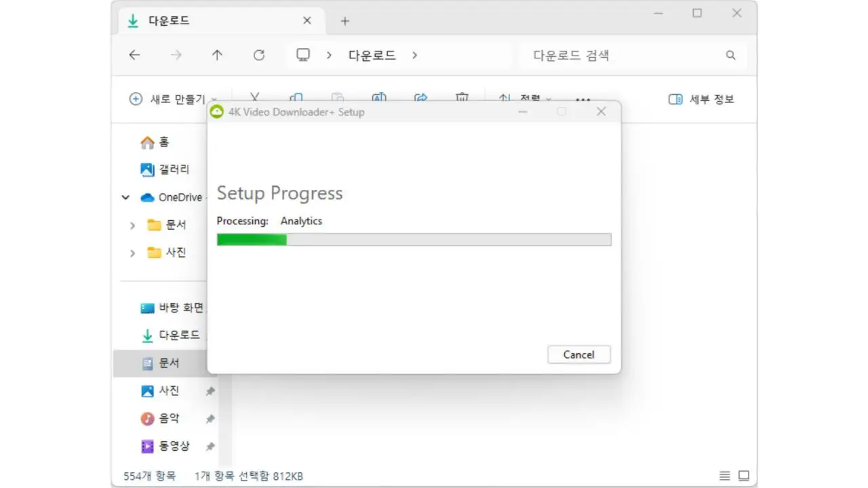Click the share icon in toolbar
The height and width of the screenshot is (488, 868).
pyautogui.click(x=420, y=98)
